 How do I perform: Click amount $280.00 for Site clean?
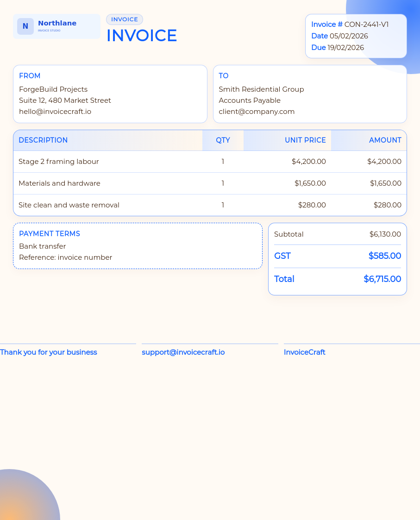click(388, 205)
